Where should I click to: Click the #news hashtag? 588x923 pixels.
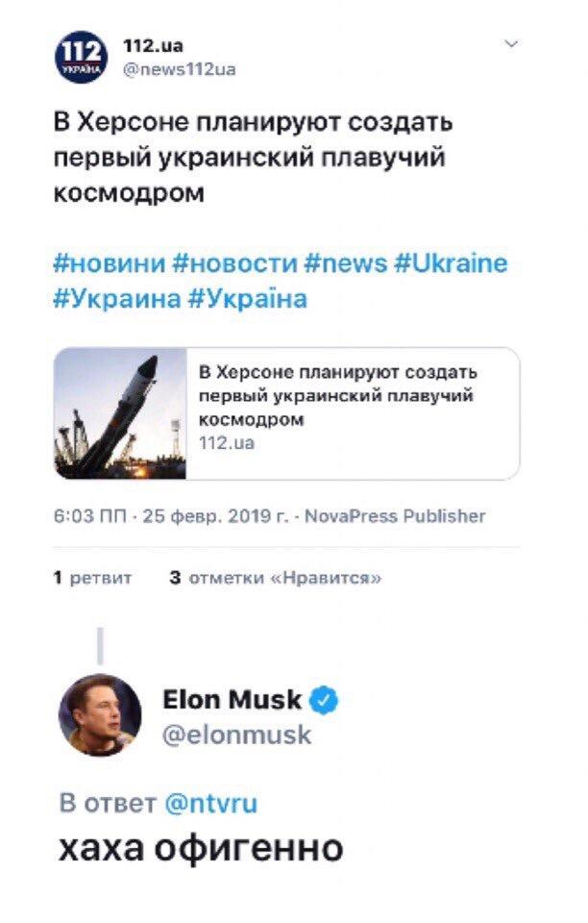pyautogui.click(x=346, y=263)
